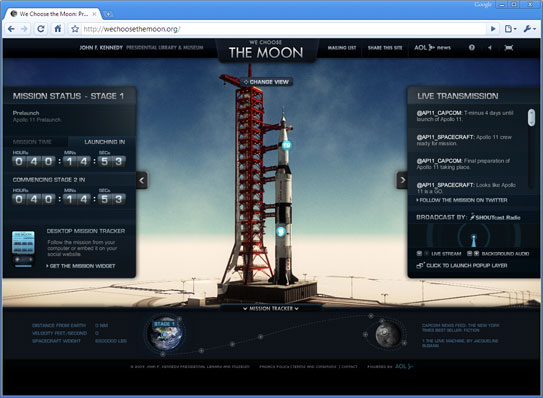Collapse the Mission Status panel with the left arrow
This screenshot has height=398, width=543.
142,180
